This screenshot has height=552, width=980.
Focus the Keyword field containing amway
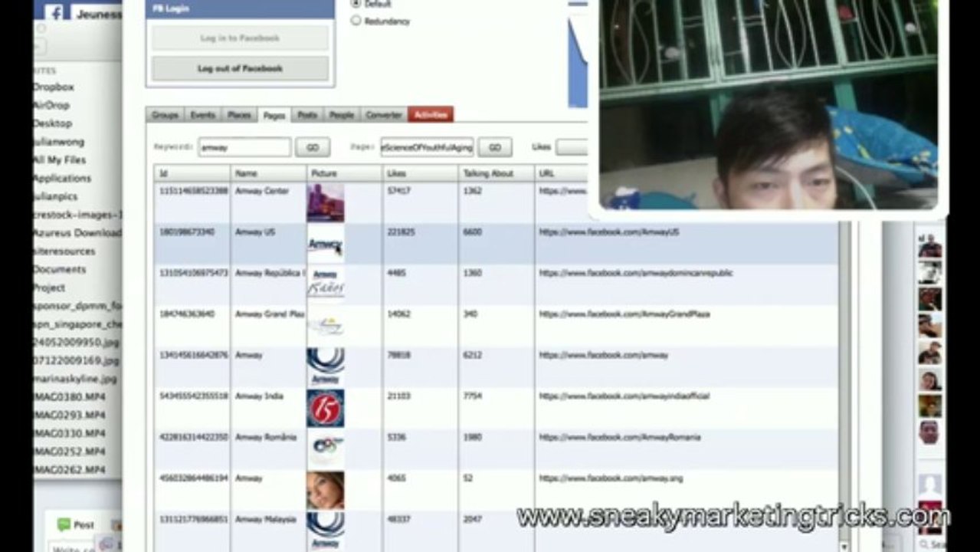pos(244,147)
